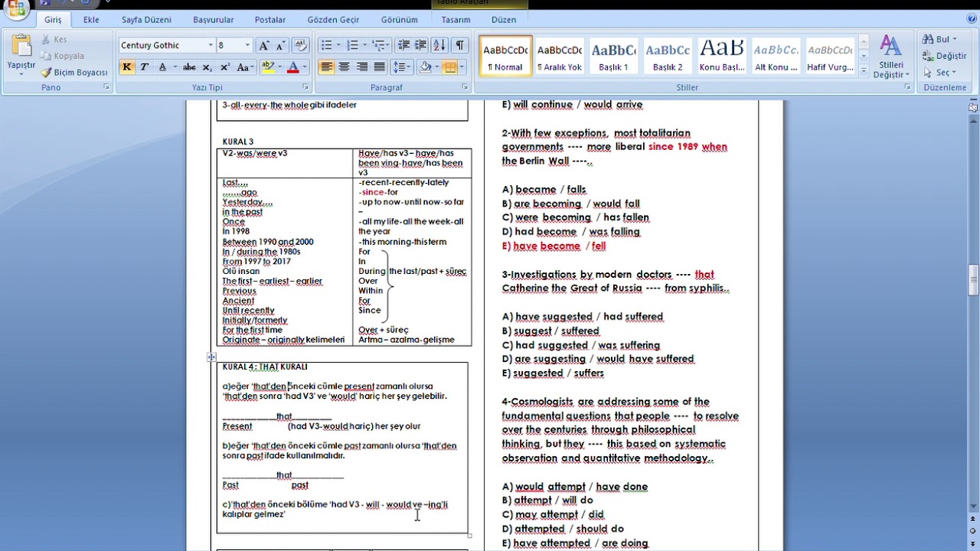Switch to the Ekle ribbon tab
980x551 pixels.
[x=91, y=20]
